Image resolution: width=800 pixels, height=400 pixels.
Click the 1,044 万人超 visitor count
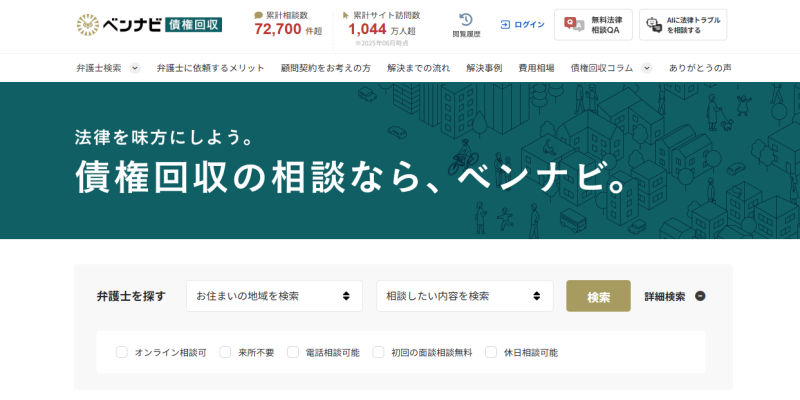click(x=382, y=30)
